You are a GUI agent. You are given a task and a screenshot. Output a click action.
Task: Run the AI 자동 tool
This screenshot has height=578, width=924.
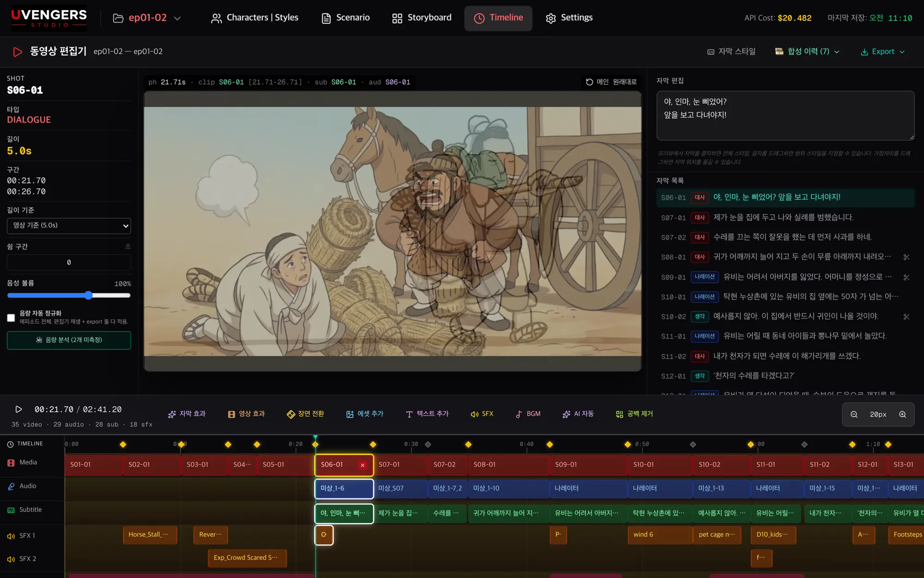(578, 414)
